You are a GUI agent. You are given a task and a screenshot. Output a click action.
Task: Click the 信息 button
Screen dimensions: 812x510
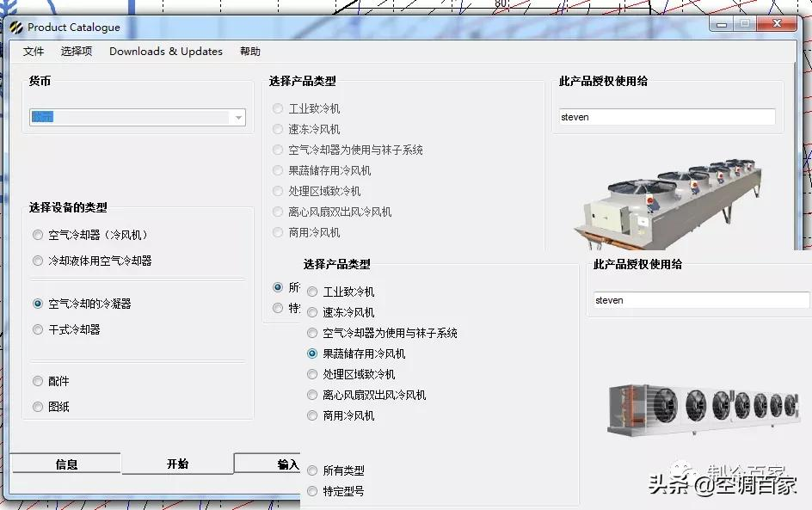[x=66, y=464]
